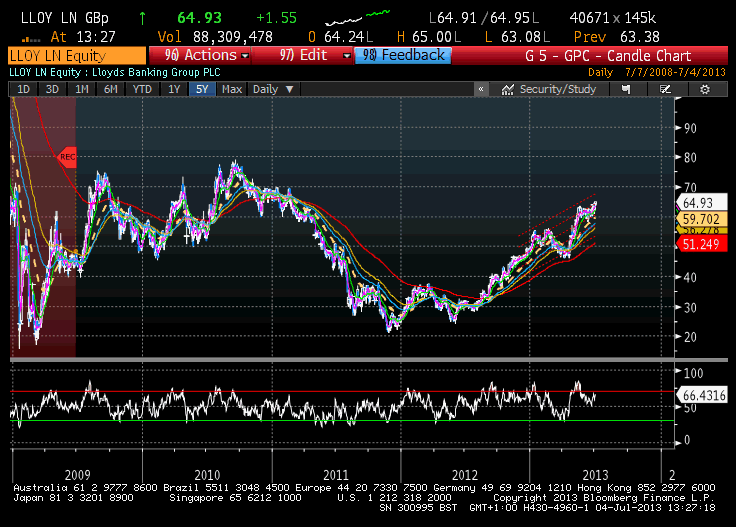This screenshot has width=736, height=527.
Task: Click the yellow 59.702 moving average label
Action: click(x=701, y=219)
